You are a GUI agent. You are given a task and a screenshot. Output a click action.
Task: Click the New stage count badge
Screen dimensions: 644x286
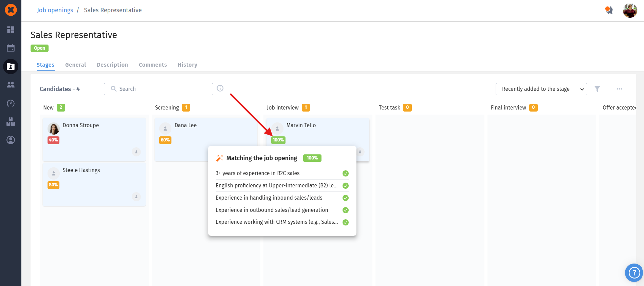pyautogui.click(x=61, y=107)
